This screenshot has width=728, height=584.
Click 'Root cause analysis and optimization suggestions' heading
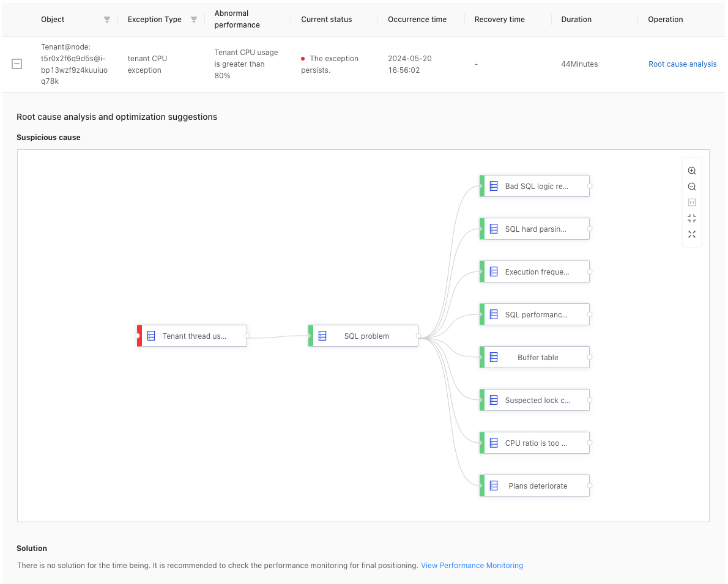point(116,117)
